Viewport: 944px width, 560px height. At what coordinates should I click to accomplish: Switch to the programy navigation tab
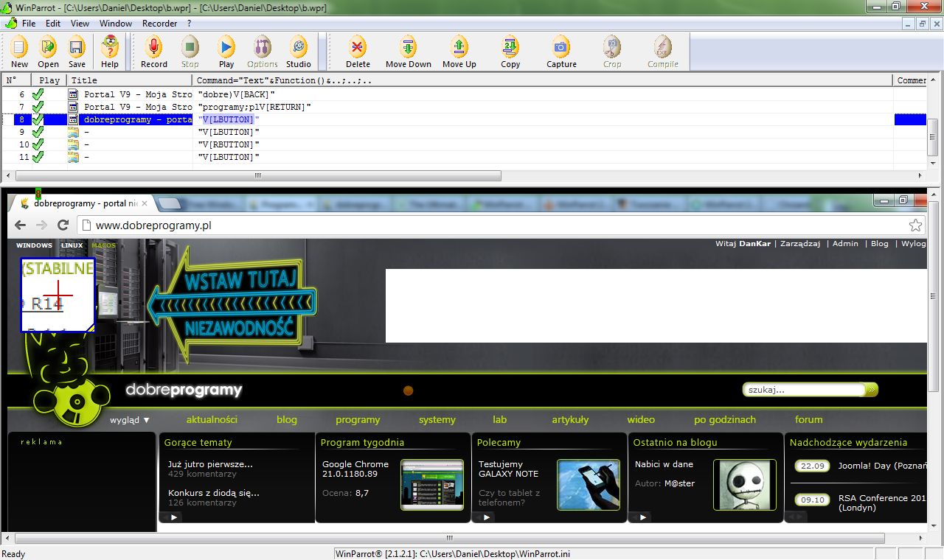pyautogui.click(x=358, y=419)
